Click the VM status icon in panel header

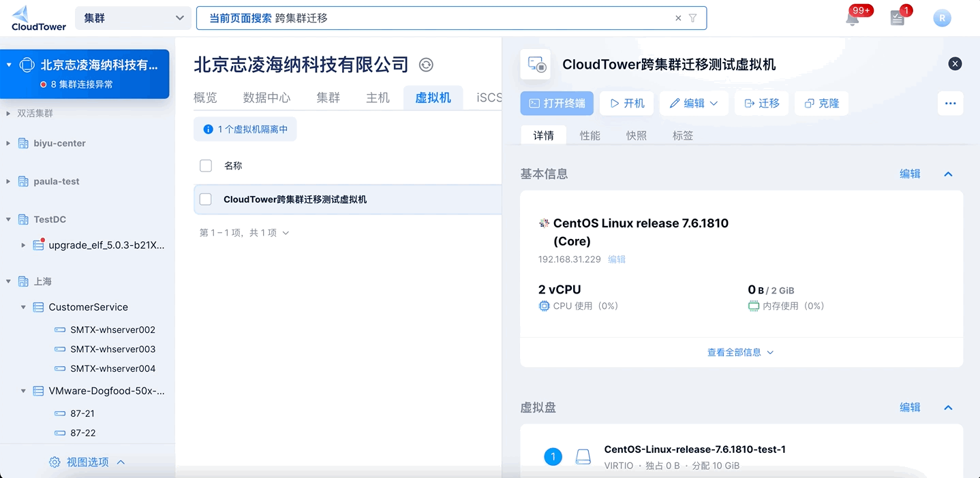click(536, 64)
